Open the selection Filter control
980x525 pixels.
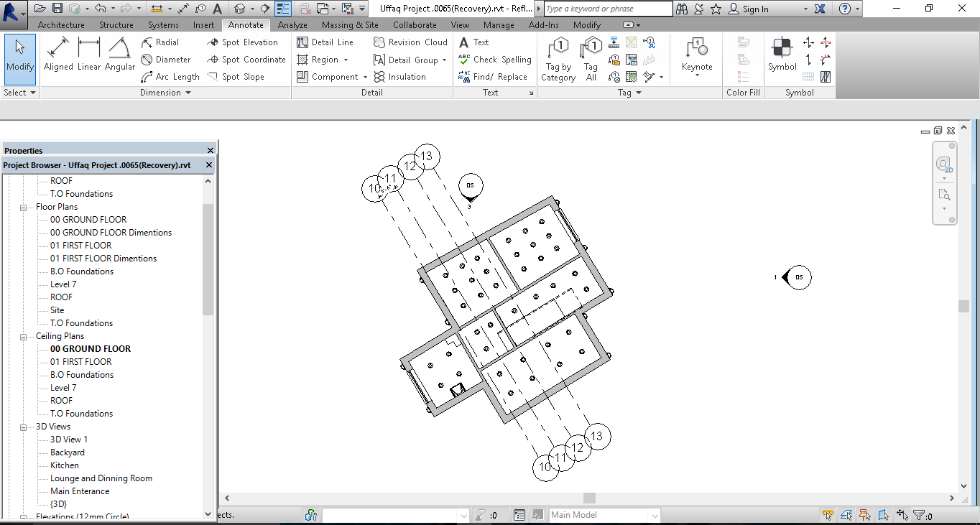(920, 515)
